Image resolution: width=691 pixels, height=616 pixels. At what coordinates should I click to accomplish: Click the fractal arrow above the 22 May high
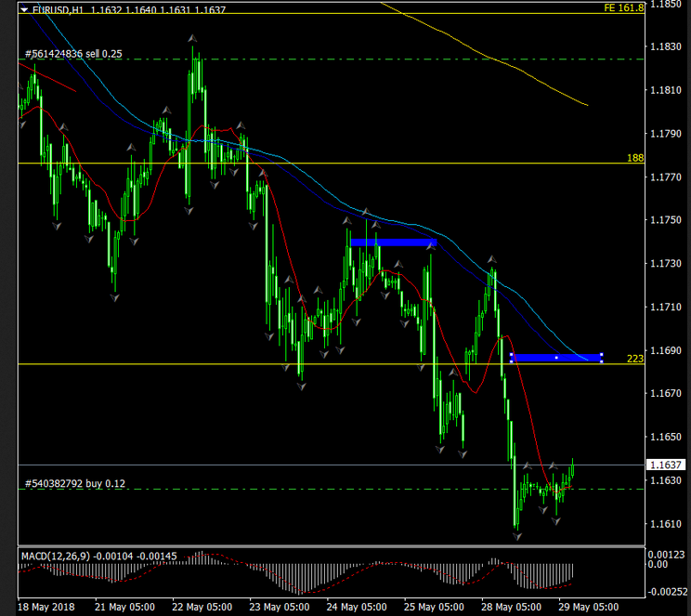194,38
